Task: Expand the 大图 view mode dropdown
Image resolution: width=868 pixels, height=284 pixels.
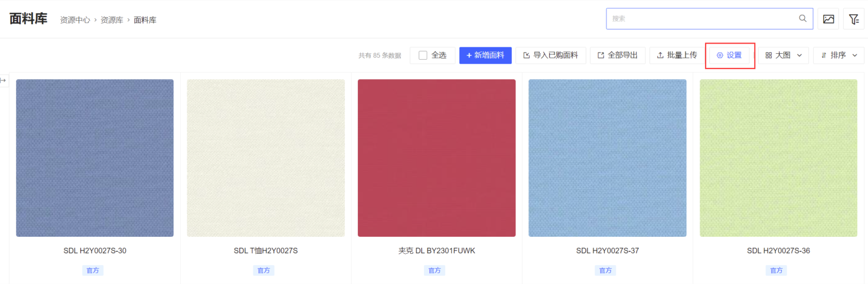Action: (784, 55)
